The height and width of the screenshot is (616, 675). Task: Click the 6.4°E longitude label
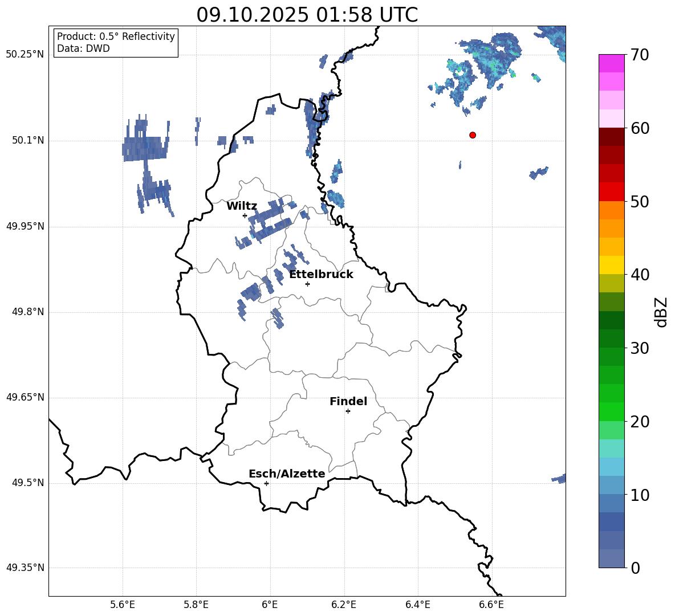pyautogui.click(x=417, y=605)
